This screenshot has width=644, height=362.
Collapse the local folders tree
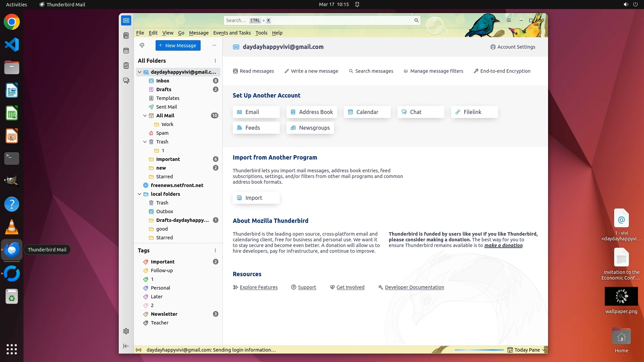coord(140,194)
